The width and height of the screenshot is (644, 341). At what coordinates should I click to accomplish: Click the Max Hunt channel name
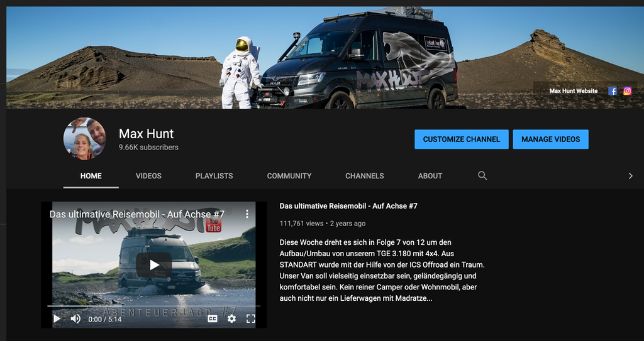coord(146,134)
